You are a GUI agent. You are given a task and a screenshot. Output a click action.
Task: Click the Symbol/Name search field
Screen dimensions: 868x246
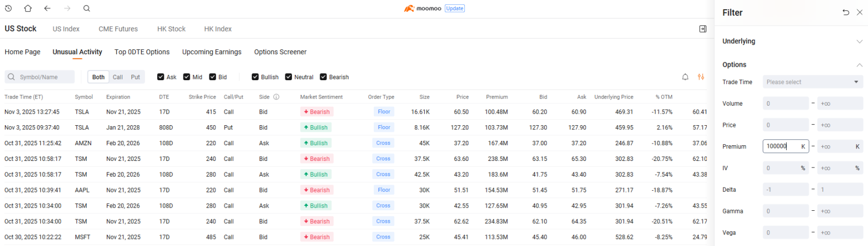pyautogui.click(x=40, y=77)
